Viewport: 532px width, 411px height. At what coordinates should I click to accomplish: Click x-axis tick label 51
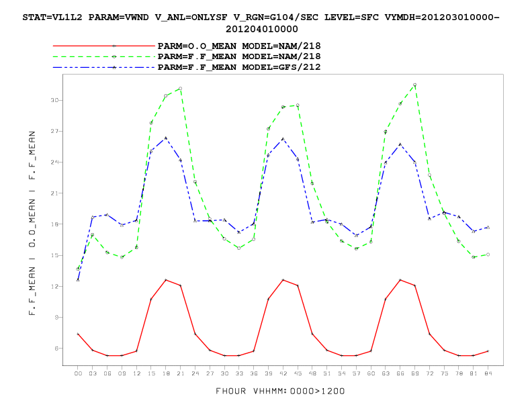327,373
